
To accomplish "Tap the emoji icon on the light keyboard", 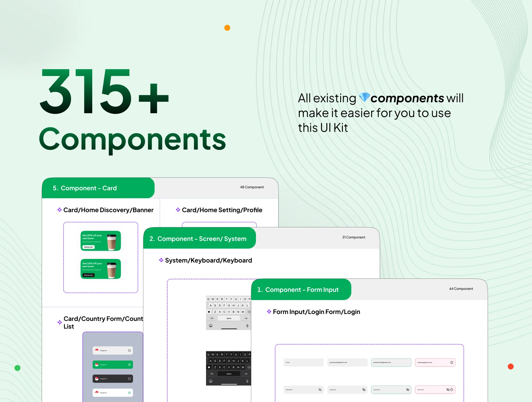I will (x=211, y=326).
